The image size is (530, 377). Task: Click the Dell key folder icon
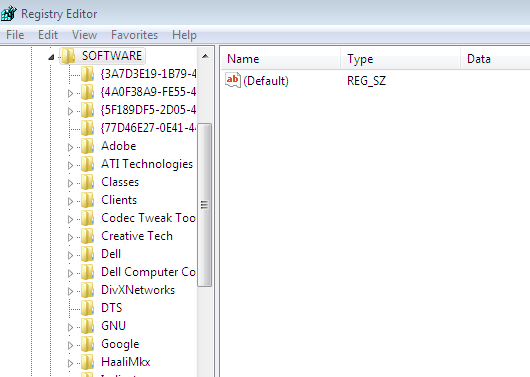(x=88, y=254)
